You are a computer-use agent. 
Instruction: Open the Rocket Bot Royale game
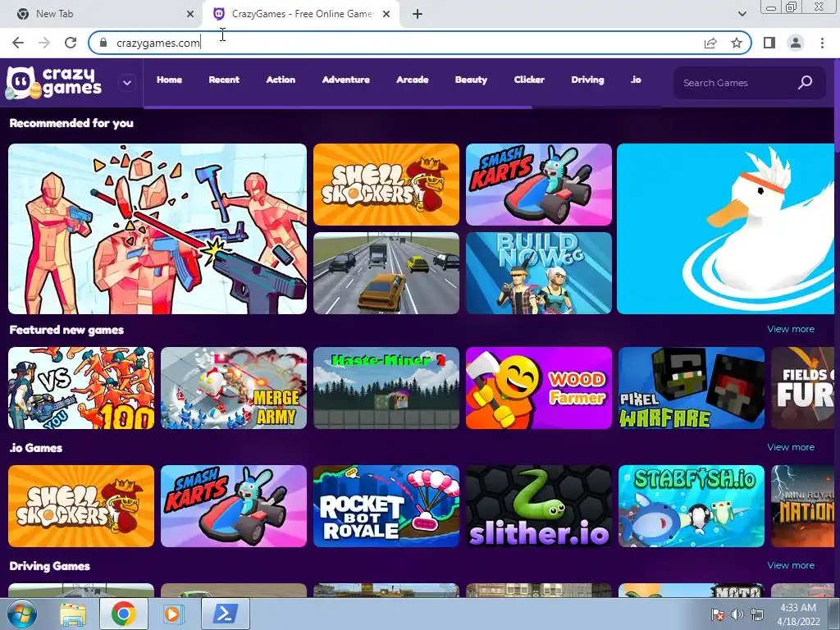tap(386, 506)
